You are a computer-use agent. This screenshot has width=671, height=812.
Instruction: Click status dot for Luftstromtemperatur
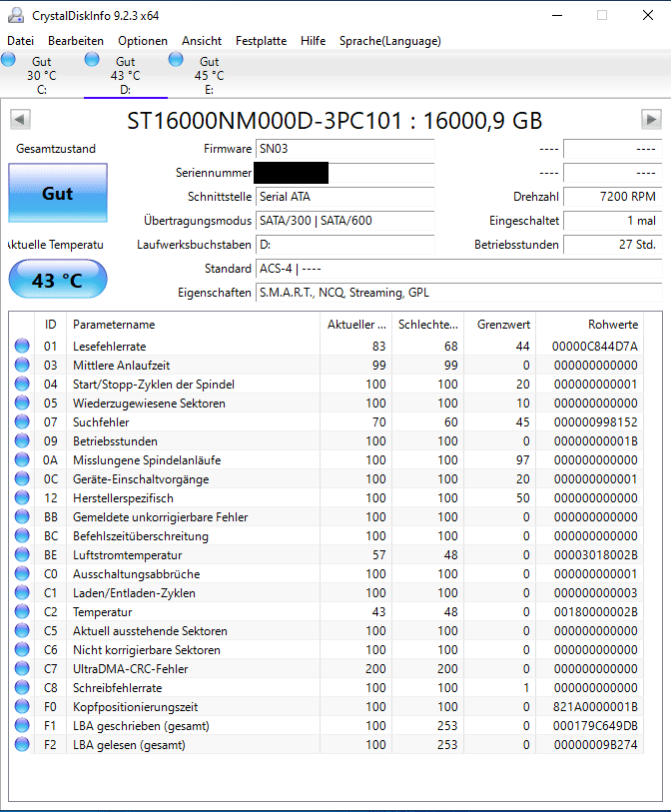[x=22, y=554]
